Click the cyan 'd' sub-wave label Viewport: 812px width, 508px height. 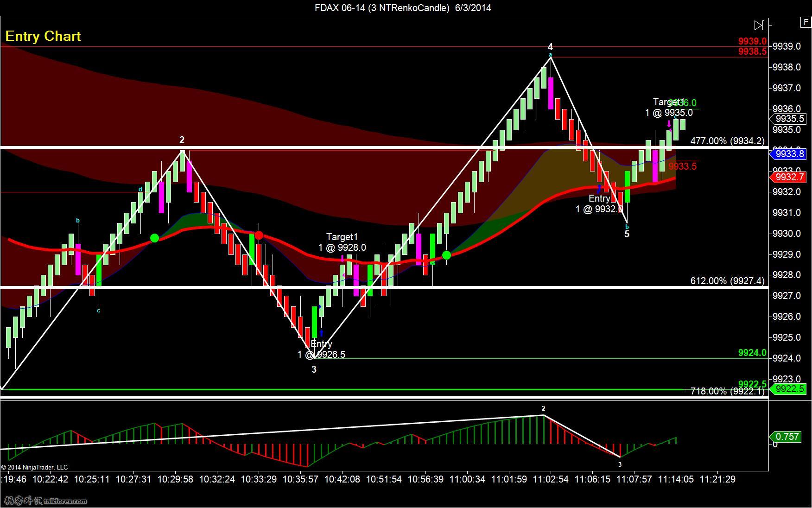pyautogui.click(x=140, y=189)
